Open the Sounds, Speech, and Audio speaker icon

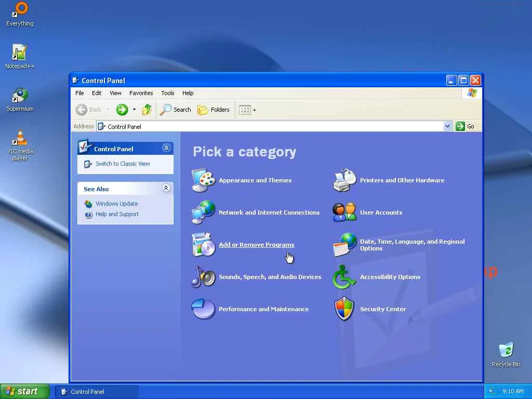(203, 277)
